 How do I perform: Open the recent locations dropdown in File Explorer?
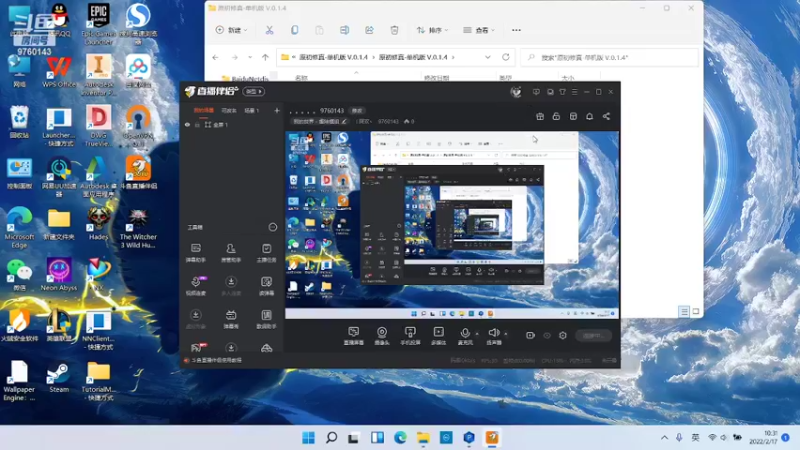click(x=250, y=58)
